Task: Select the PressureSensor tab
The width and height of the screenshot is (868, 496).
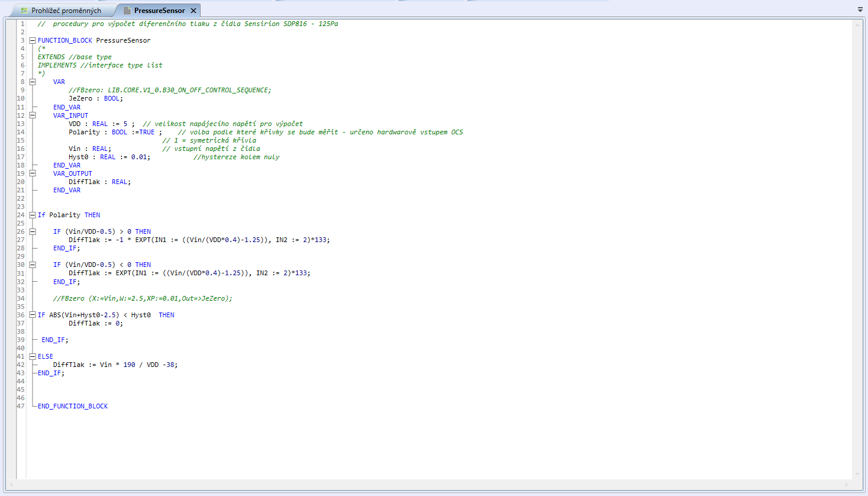Action: coord(160,10)
